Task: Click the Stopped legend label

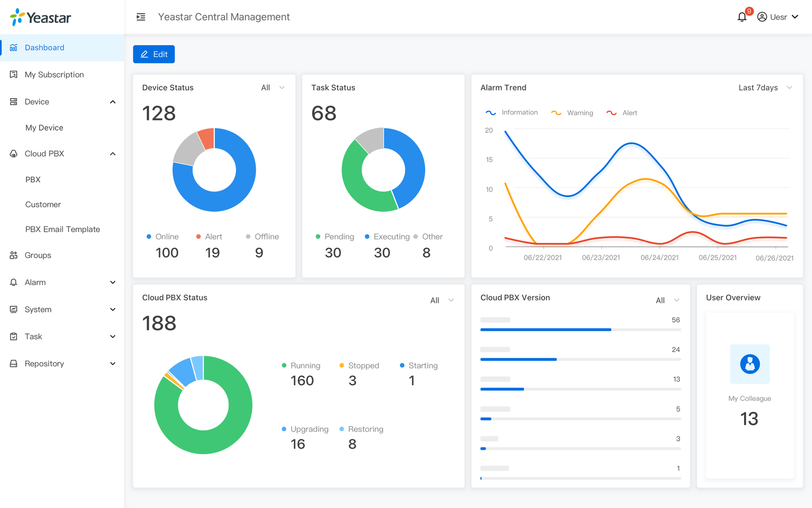Action: [363, 366]
